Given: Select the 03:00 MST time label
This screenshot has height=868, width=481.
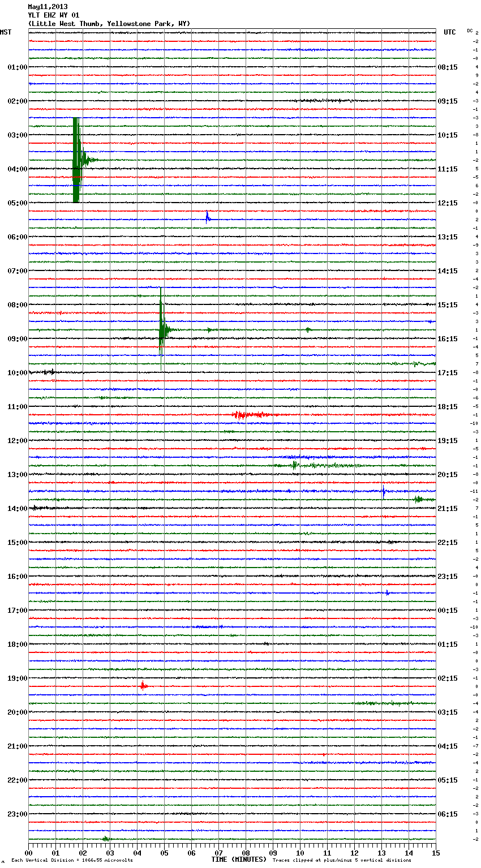Looking at the screenshot, I should click(x=18, y=135).
